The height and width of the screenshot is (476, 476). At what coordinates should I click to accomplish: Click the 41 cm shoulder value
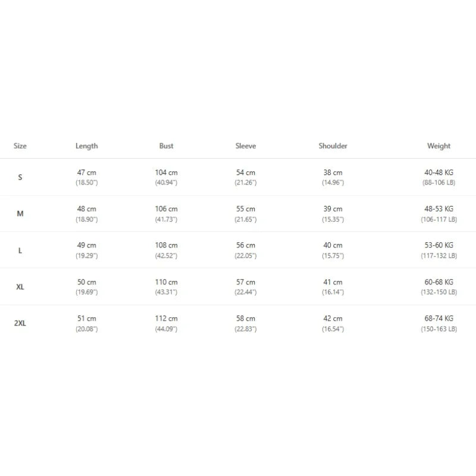point(333,282)
